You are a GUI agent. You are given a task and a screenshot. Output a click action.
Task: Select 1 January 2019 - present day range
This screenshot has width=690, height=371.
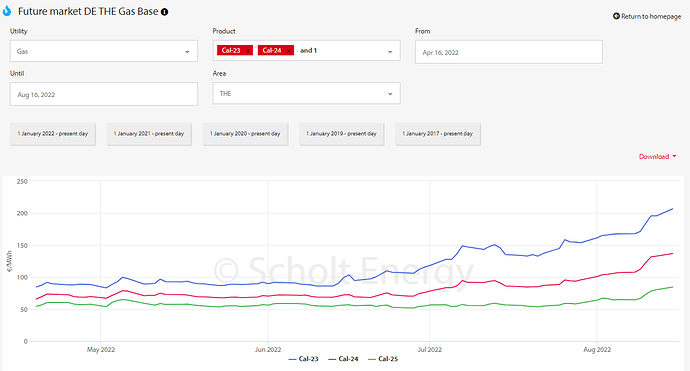pos(341,134)
